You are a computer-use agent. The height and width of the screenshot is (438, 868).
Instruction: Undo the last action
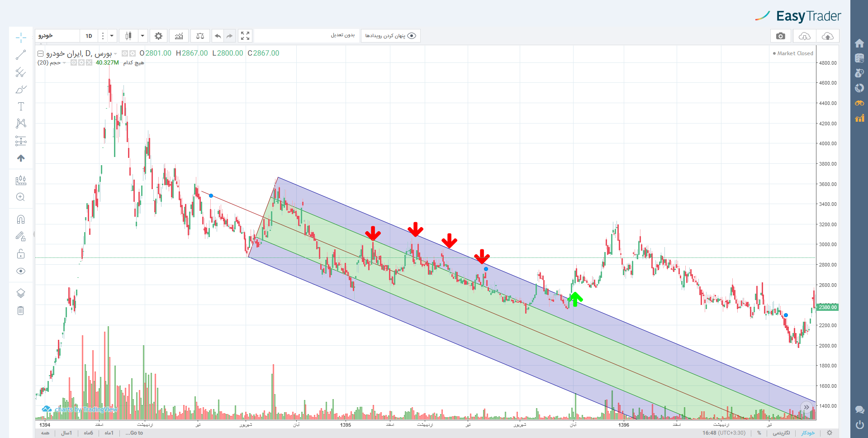pyautogui.click(x=218, y=36)
